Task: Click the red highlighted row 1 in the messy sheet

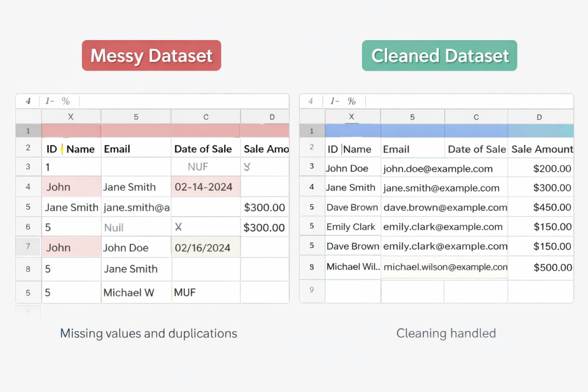Action: tap(165, 131)
